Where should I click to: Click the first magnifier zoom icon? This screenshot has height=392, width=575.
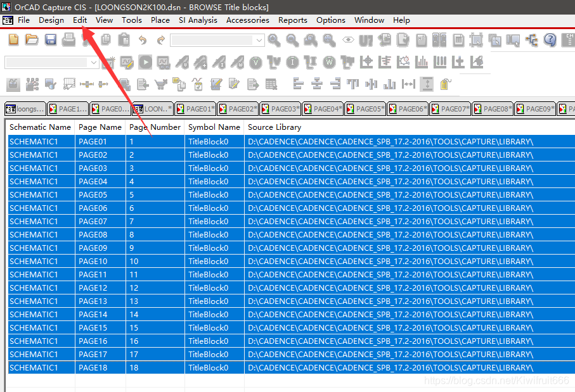click(274, 41)
